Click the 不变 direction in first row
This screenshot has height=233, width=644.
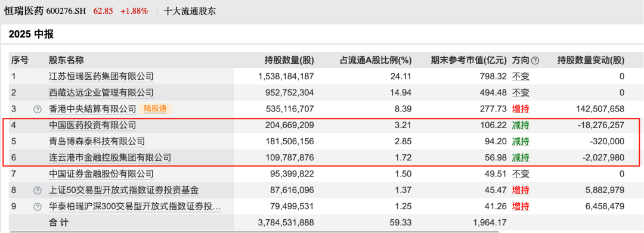[521, 76]
